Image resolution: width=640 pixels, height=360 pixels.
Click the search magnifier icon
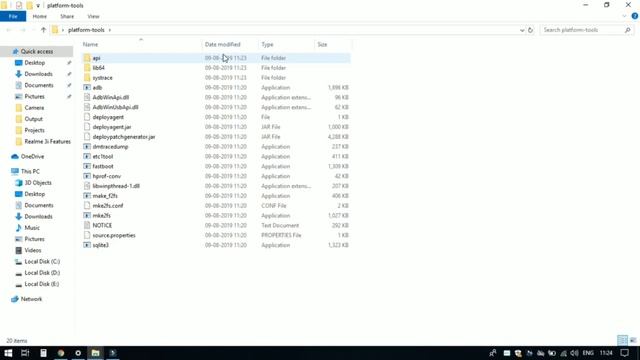(628, 30)
